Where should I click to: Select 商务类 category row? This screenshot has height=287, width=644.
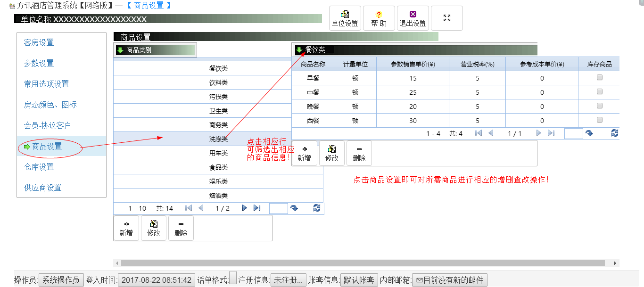pos(218,125)
